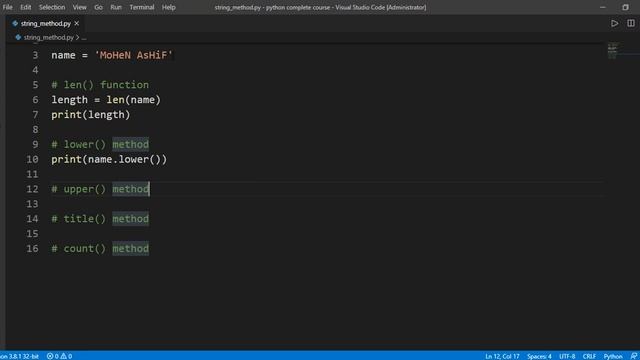Click string_method.py in the breadcrumb
Viewport: 640px width, 360px height.
pos(49,38)
